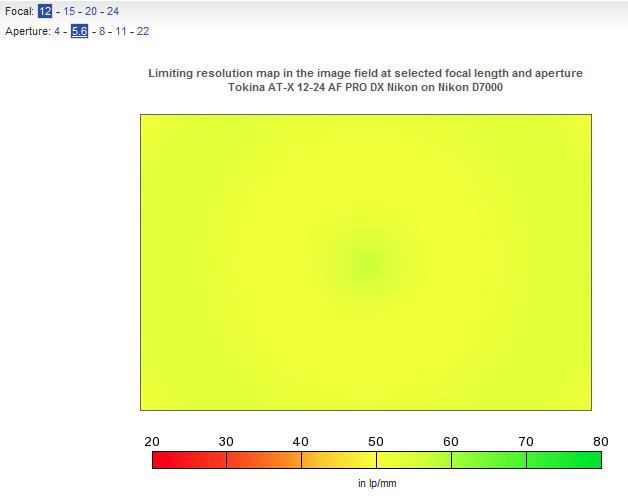Screen dimensions: 628x498
Task: Choose aperture 11
Action: tap(121, 31)
